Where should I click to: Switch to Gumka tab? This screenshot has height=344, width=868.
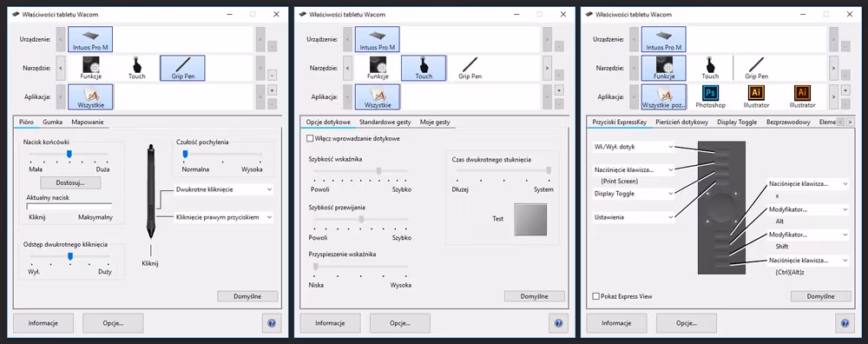coord(53,122)
